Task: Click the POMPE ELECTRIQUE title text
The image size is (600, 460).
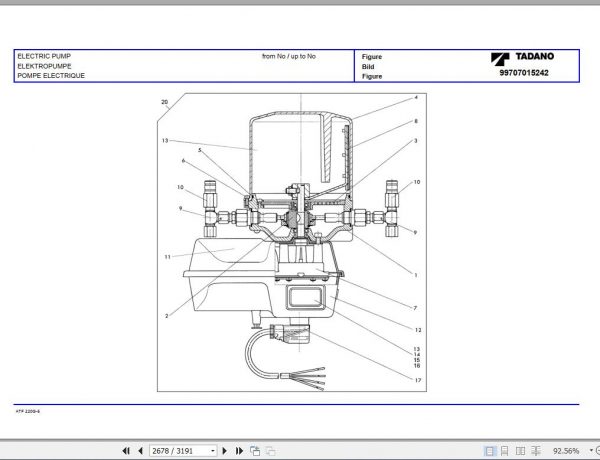Action: tap(51, 75)
